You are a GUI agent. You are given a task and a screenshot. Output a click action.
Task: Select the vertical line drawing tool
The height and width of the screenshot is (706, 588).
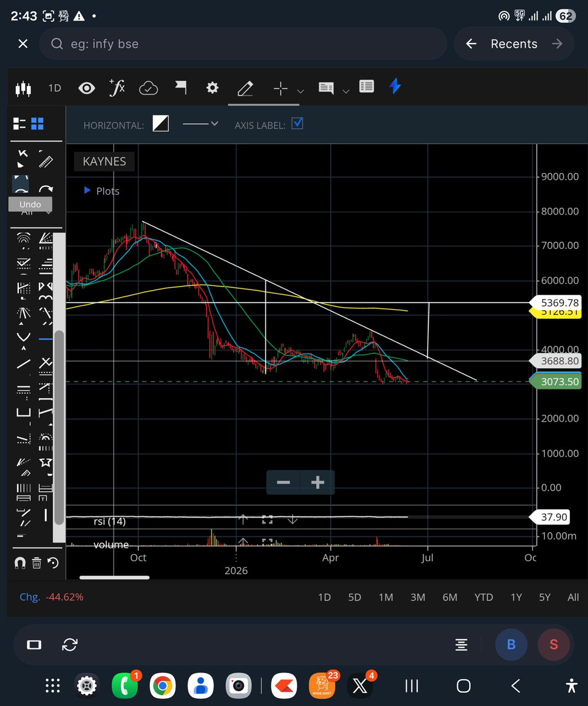[45, 515]
